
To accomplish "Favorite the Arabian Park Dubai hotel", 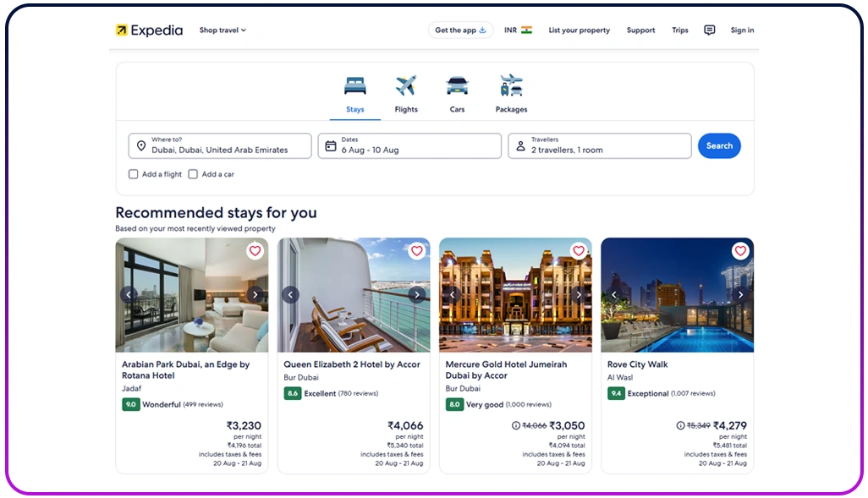I will click(x=255, y=251).
